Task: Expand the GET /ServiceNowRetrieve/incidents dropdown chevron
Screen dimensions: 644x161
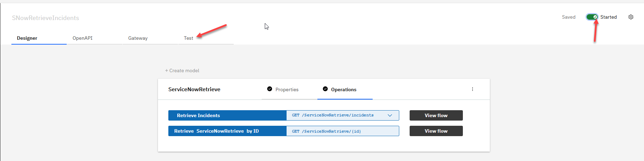Action: point(390,115)
